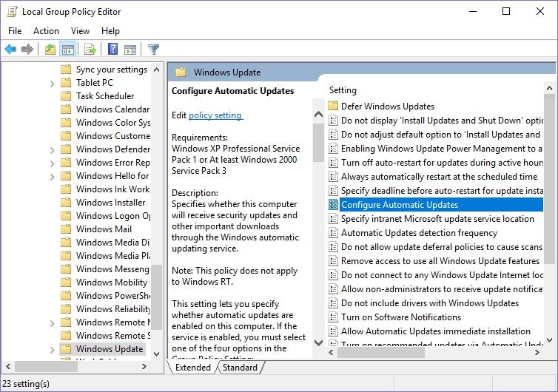Click the Windows Update header folder icon
Viewport: 558px width, 392px height.
[x=181, y=72]
